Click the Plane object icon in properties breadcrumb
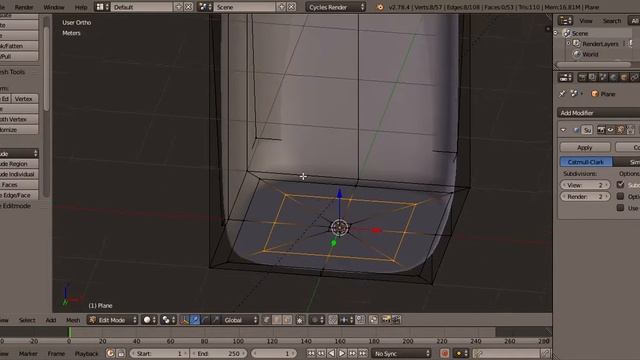 [595, 94]
